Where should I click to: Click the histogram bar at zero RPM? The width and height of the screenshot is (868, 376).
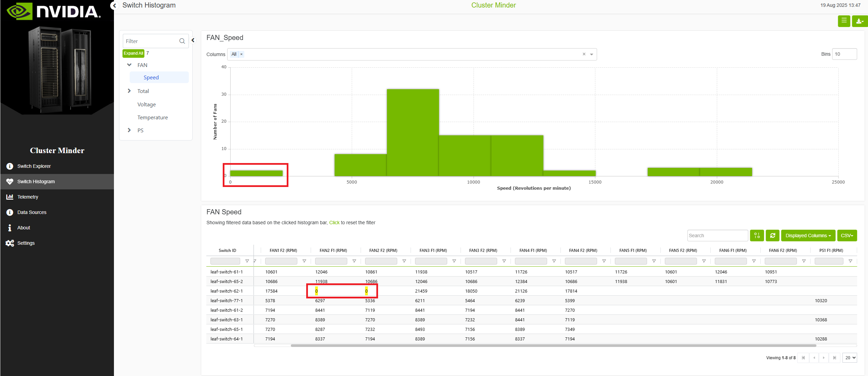point(257,173)
